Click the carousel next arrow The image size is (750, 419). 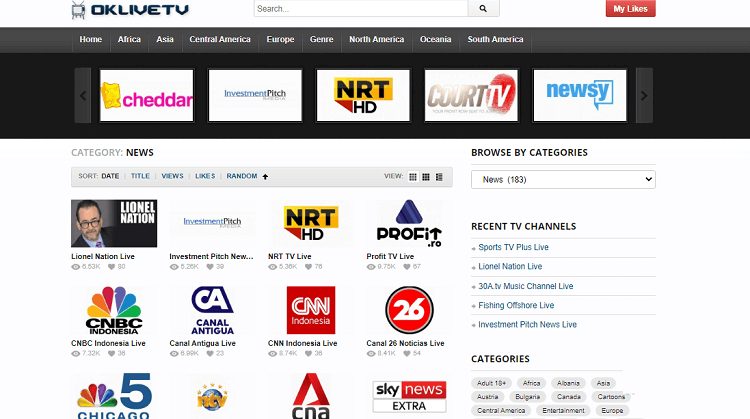click(x=644, y=96)
